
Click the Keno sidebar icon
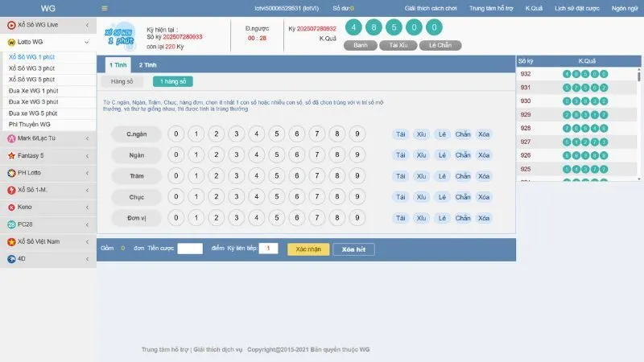[11, 208]
